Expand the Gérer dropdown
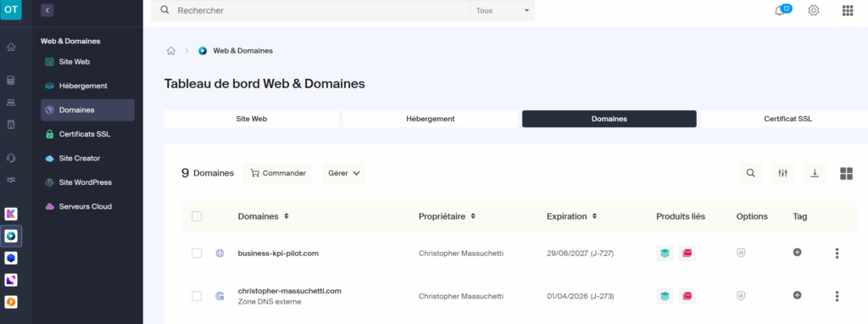 click(344, 173)
